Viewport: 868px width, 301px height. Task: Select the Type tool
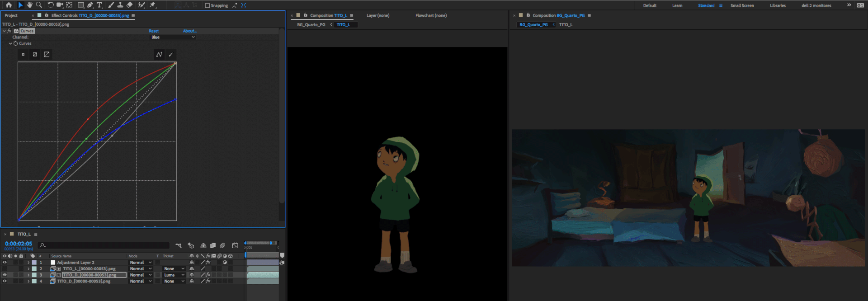[x=99, y=5]
